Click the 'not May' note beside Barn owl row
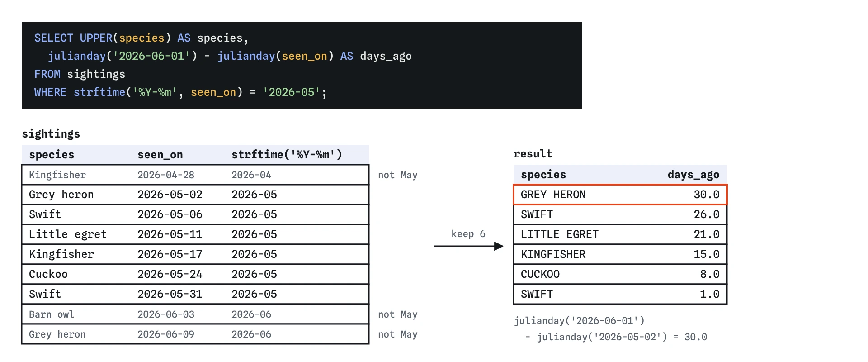The image size is (868, 362). click(398, 314)
